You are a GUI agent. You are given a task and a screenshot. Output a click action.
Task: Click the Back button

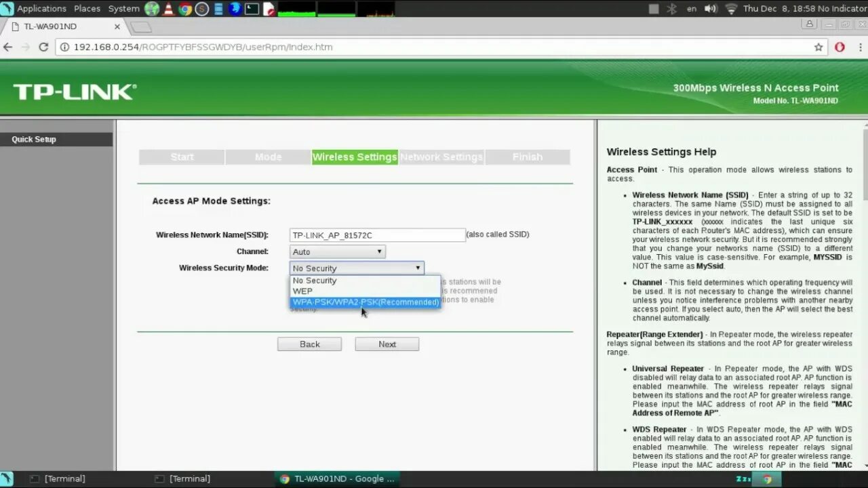309,344
